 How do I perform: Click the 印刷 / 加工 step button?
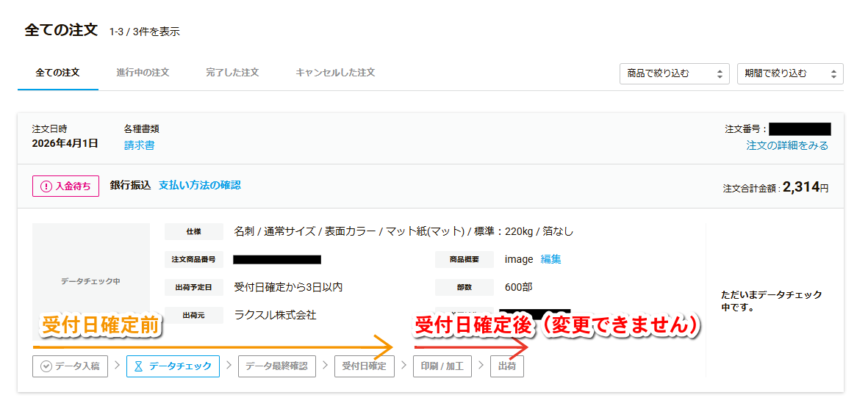pyautogui.click(x=442, y=366)
